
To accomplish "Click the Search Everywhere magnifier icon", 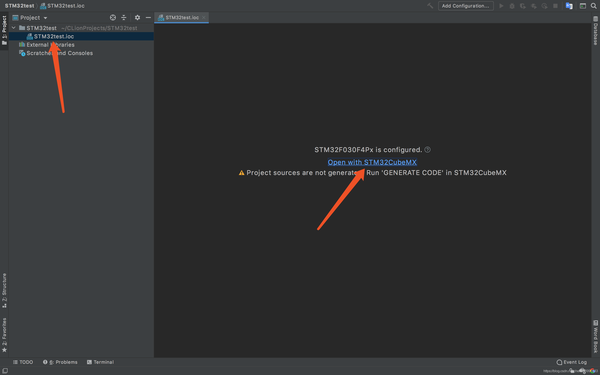I will tap(593, 6).
